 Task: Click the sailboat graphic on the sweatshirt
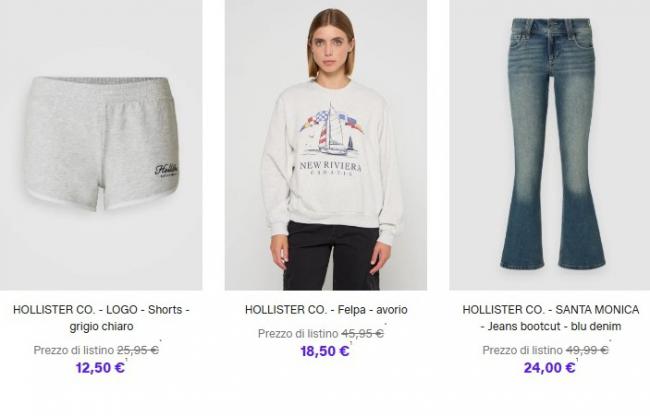click(332, 129)
